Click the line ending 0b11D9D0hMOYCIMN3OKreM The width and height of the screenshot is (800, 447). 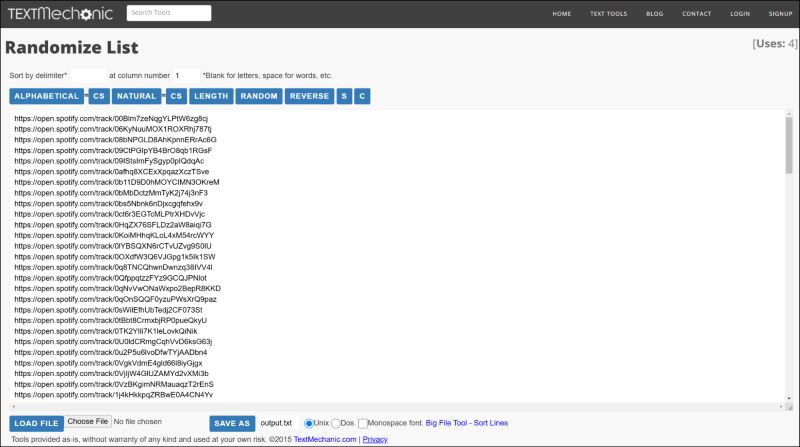[117, 182]
